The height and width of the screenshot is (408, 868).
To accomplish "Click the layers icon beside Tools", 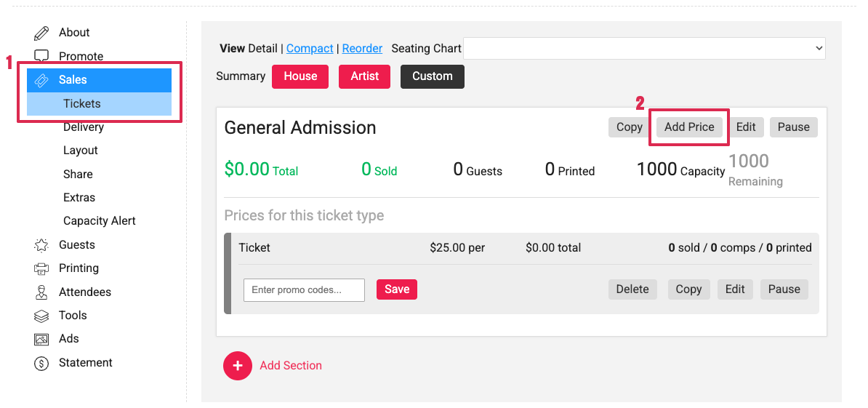I will (x=41, y=316).
